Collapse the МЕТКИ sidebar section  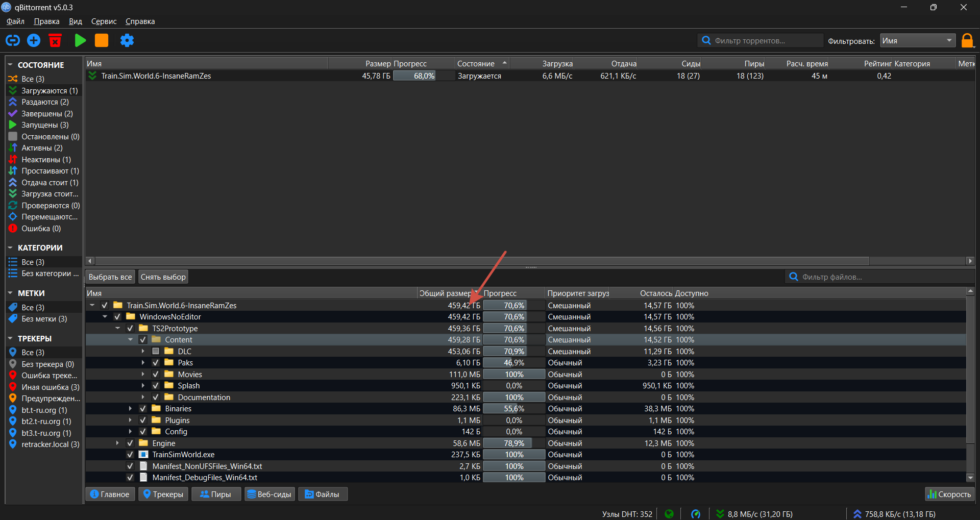pos(10,293)
